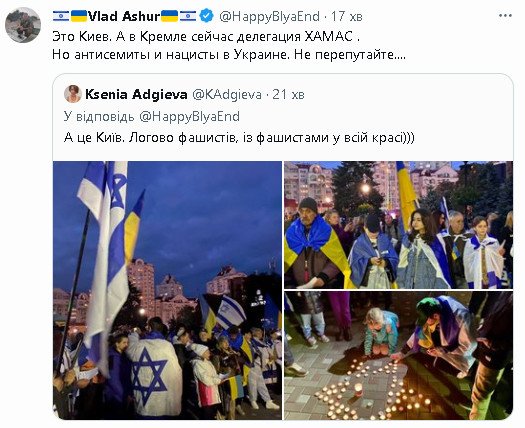
Task: Click the 21 хв quoted tweet timestamp
Action: (x=288, y=95)
